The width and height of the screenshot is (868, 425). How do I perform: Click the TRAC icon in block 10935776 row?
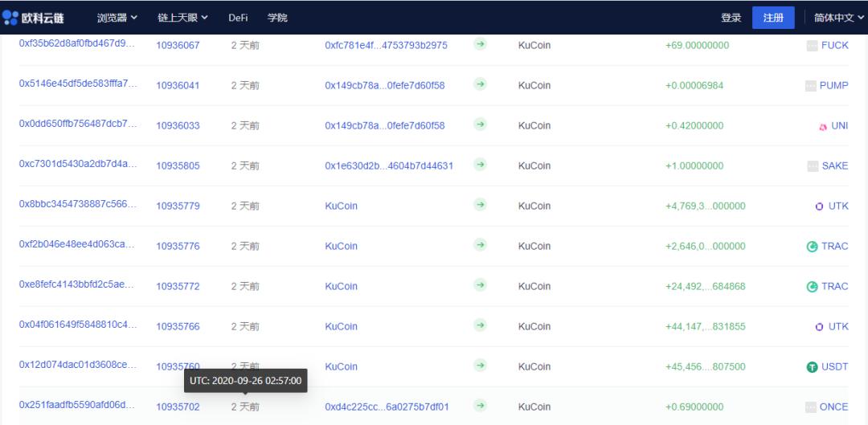coord(812,247)
